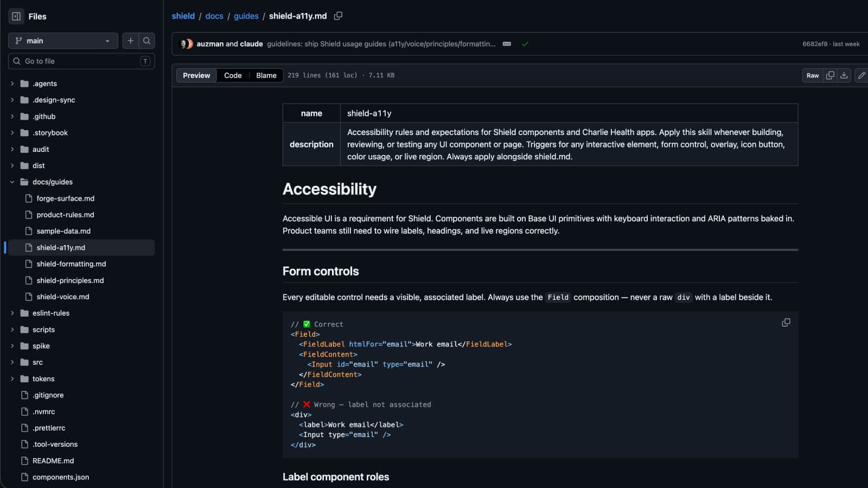868x488 pixels.
Task: Open forge-surface.md file
Action: (65, 198)
